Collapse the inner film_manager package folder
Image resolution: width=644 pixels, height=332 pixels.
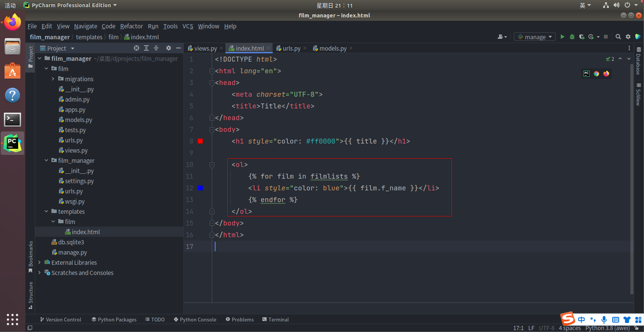point(46,160)
